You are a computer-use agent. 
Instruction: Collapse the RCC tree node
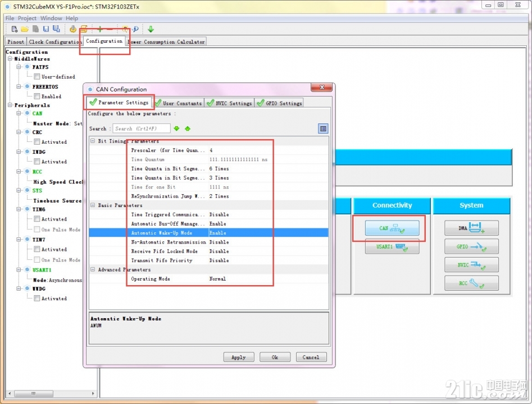pos(19,171)
